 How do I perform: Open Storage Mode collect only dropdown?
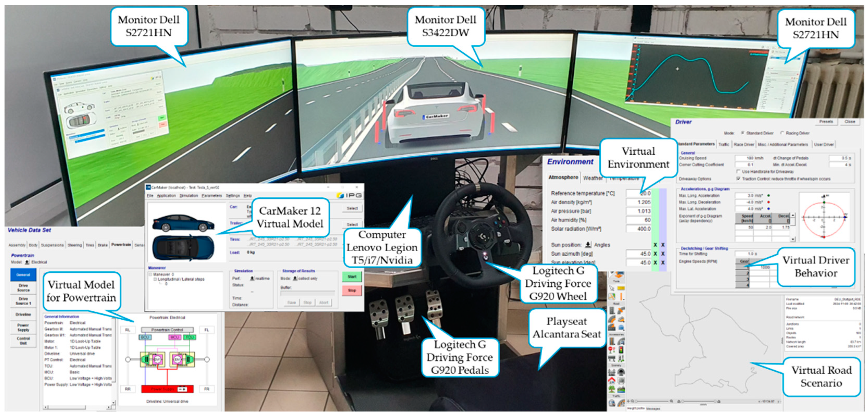pyautogui.click(x=295, y=278)
